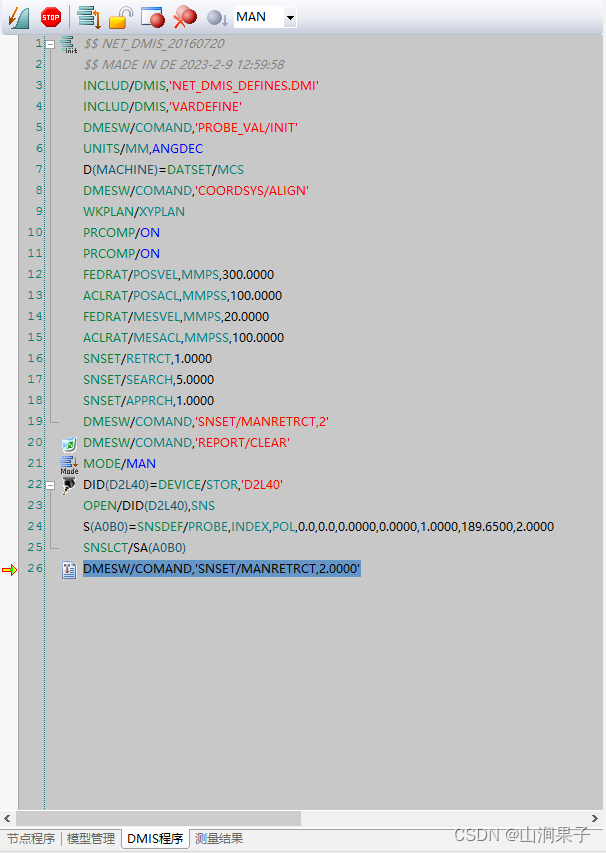
Task: Click the red STOP button
Action: [51, 17]
